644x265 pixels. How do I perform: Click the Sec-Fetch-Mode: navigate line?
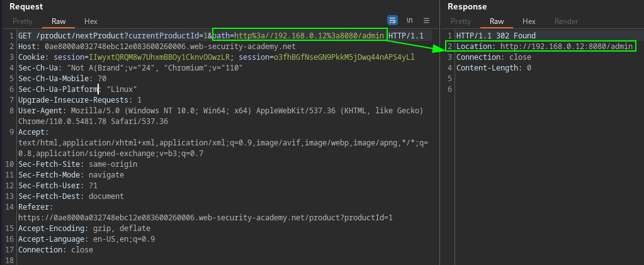(x=71, y=174)
